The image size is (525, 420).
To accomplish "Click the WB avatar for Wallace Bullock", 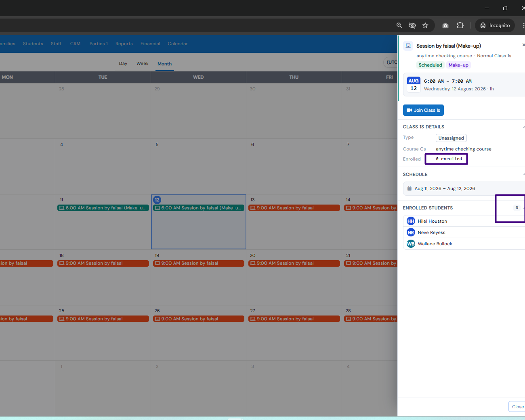I will point(411,244).
